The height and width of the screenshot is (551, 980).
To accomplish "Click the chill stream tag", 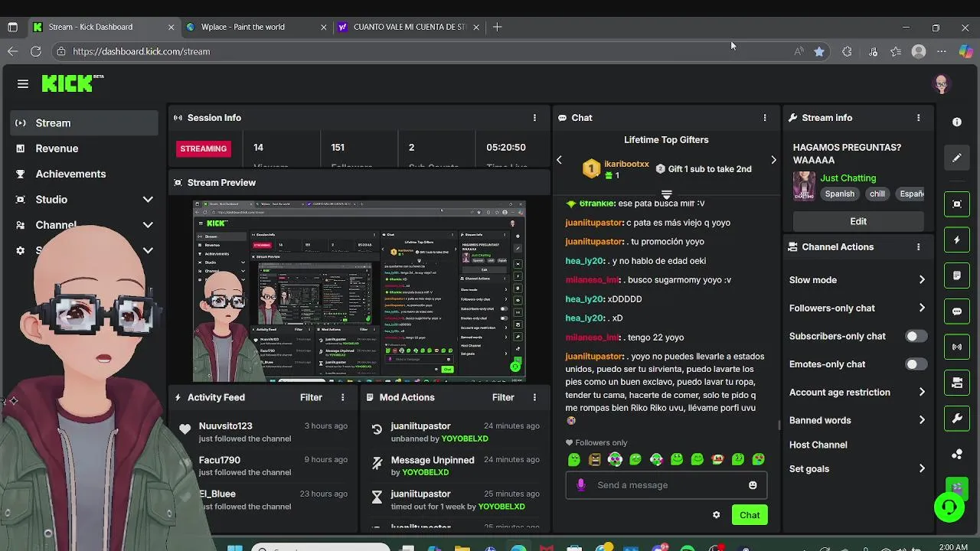I will [x=877, y=194].
